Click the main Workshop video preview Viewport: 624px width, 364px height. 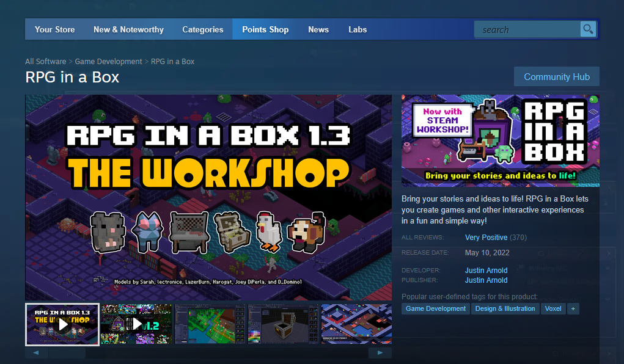pos(208,197)
